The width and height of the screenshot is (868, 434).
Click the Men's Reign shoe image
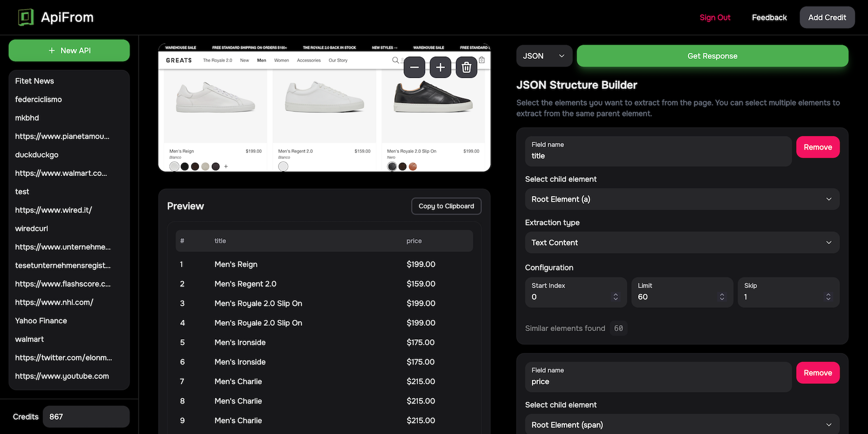pos(215,97)
